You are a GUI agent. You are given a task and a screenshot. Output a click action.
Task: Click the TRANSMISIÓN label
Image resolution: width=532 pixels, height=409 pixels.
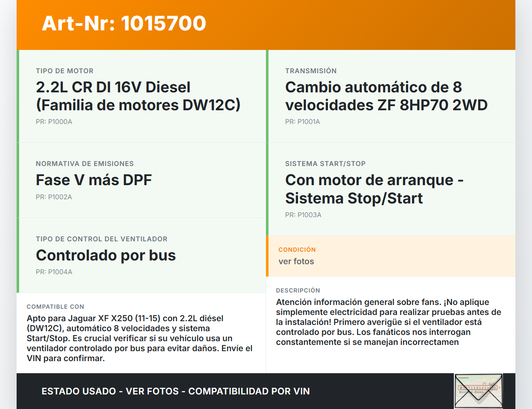point(311,71)
